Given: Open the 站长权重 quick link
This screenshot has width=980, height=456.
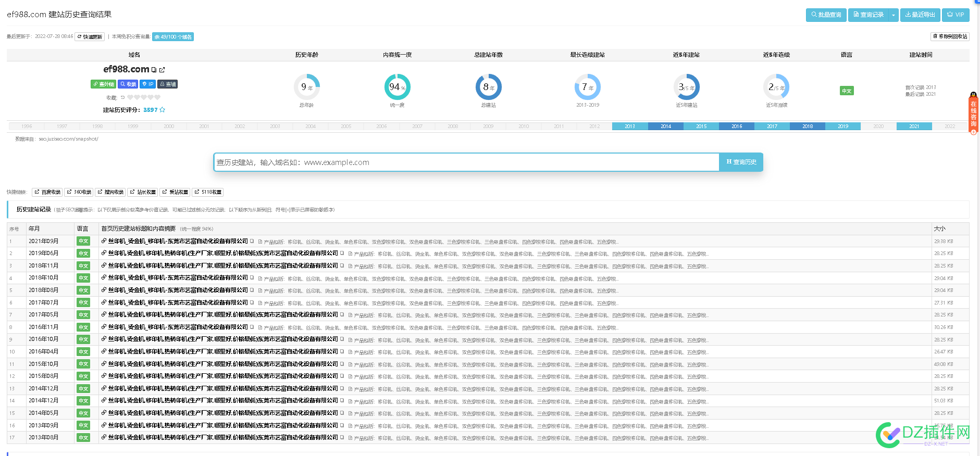Looking at the screenshot, I should [x=143, y=192].
